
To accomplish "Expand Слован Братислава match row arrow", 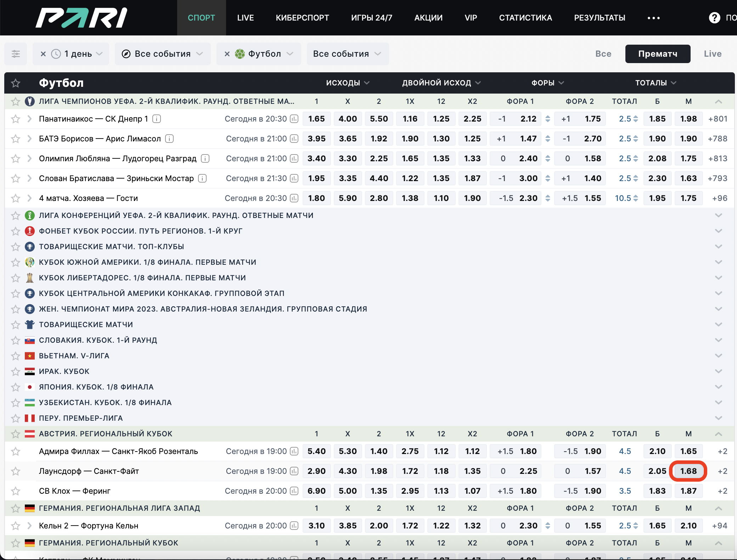I will click(x=30, y=178).
